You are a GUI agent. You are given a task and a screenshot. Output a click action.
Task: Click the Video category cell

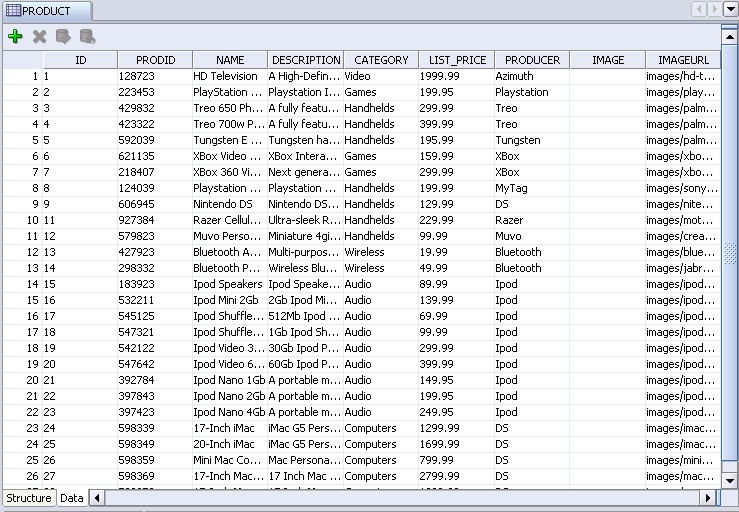coord(381,76)
